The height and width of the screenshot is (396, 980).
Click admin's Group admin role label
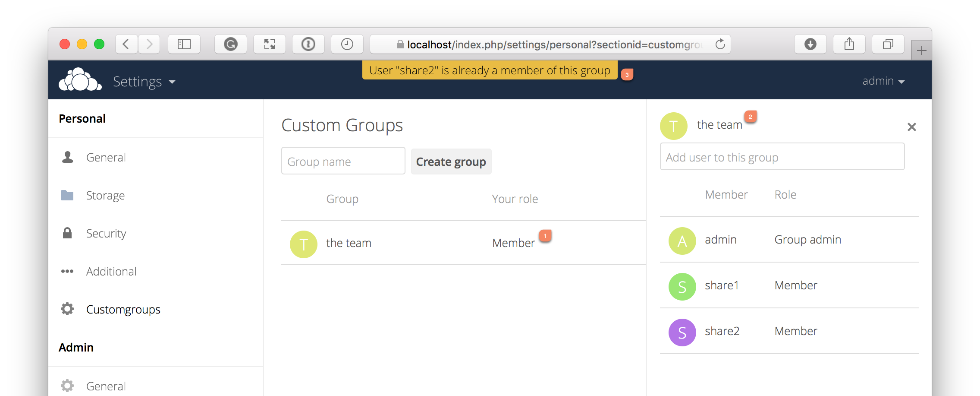click(807, 239)
